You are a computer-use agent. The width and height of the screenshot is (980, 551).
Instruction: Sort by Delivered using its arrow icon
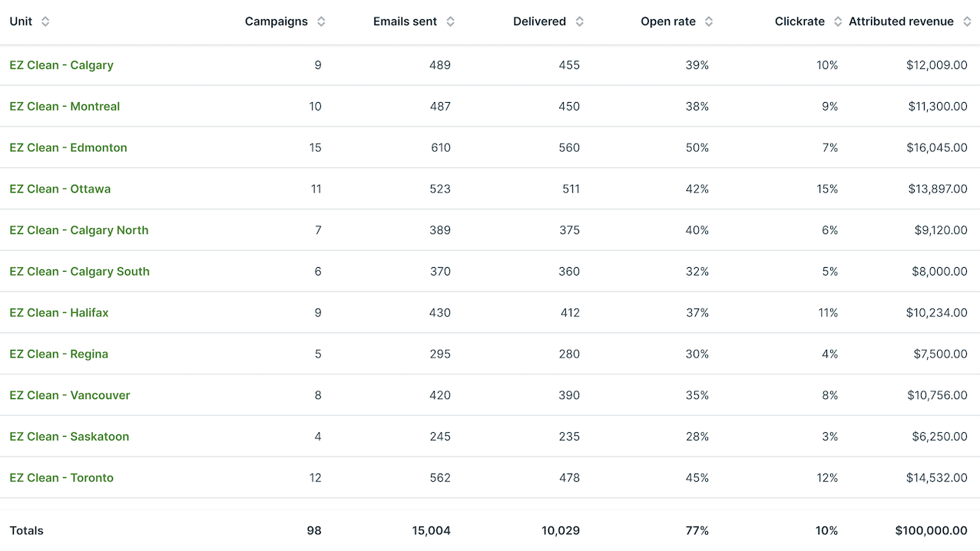(x=579, y=21)
